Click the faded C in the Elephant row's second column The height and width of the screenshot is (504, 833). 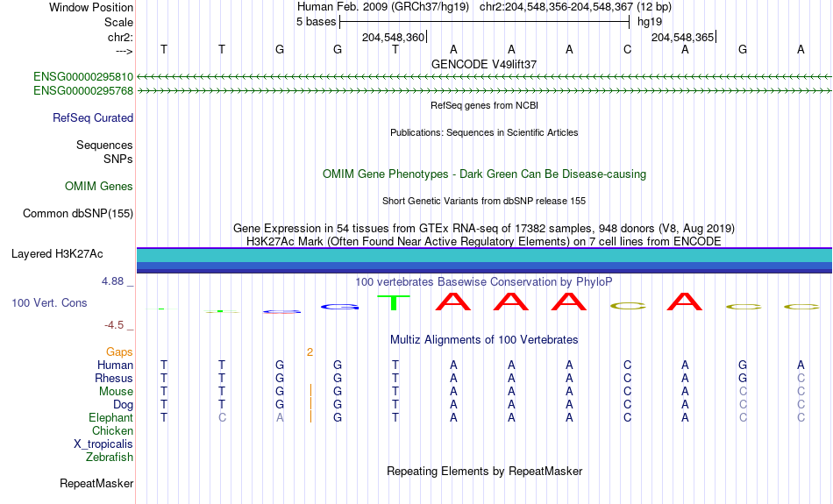(x=222, y=418)
